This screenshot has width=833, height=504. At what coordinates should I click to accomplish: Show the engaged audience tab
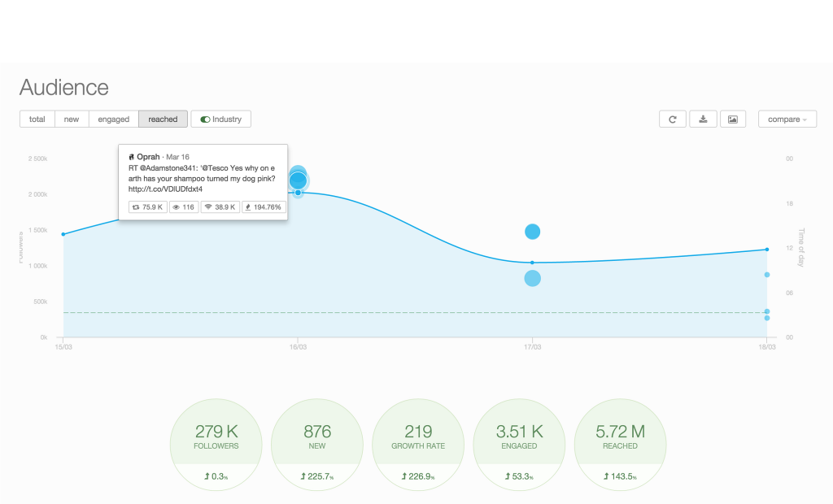click(x=114, y=119)
